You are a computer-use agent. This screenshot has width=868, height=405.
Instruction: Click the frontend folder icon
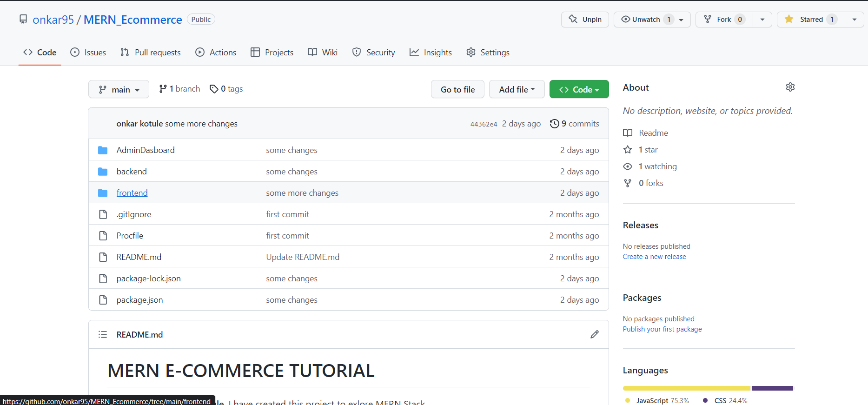pos(103,193)
